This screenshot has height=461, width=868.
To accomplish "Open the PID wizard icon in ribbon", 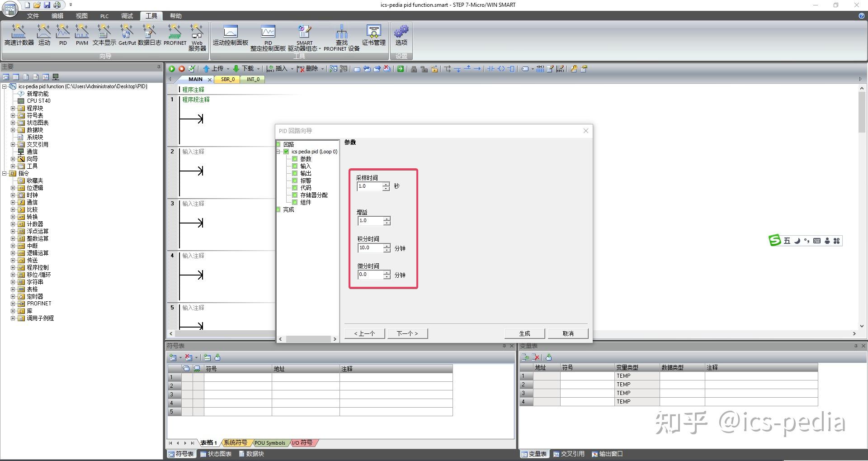I will pyautogui.click(x=63, y=35).
